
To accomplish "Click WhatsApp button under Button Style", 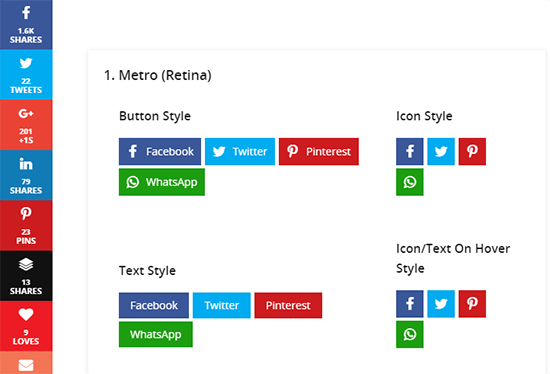I will 162,182.
